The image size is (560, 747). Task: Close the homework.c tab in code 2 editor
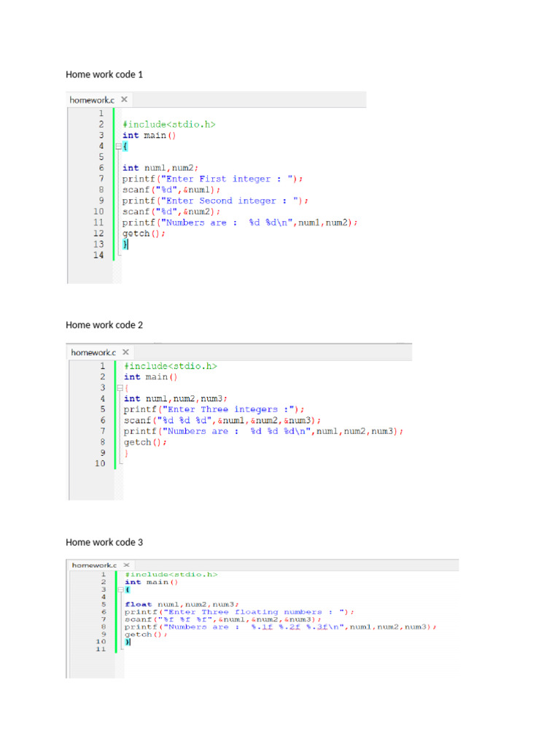click(x=125, y=352)
